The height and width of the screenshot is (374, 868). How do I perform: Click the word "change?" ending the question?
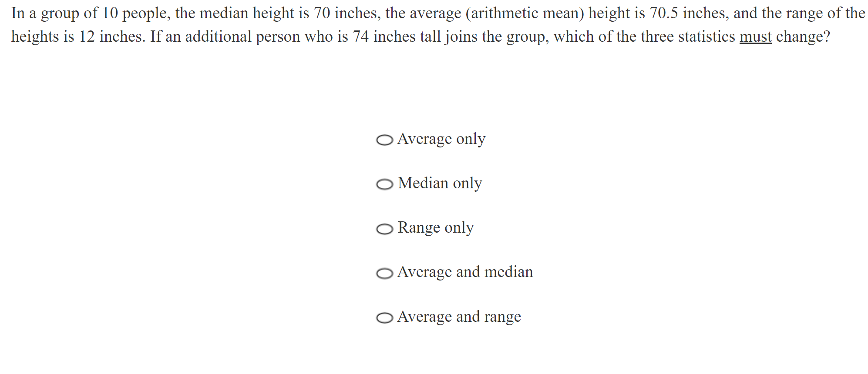coord(803,37)
